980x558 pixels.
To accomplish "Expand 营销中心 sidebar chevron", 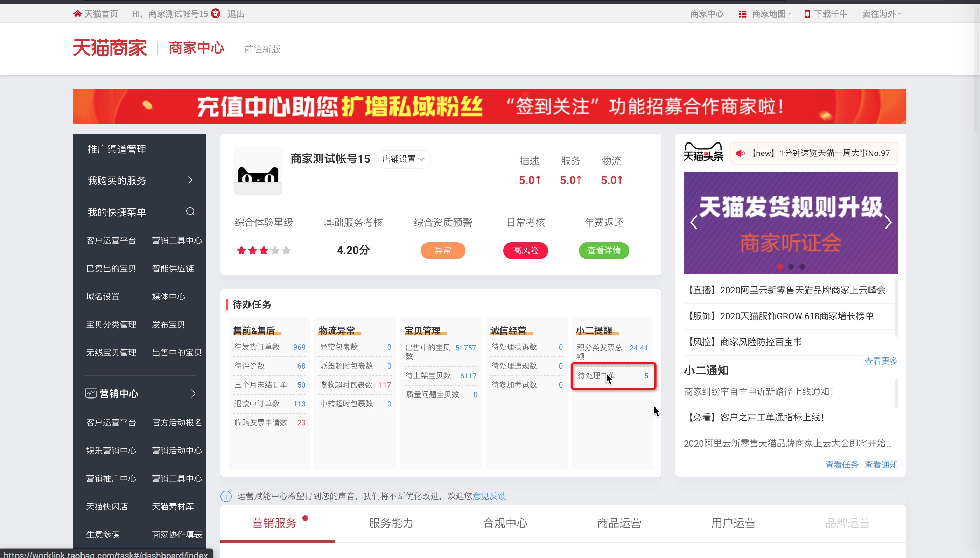I will [193, 393].
